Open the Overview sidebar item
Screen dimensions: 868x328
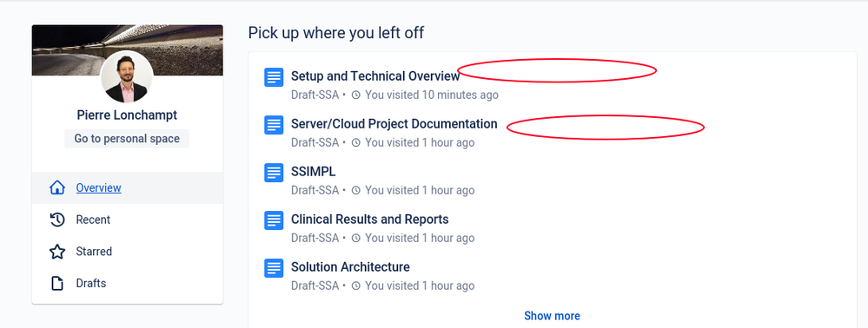click(x=128, y=188)
